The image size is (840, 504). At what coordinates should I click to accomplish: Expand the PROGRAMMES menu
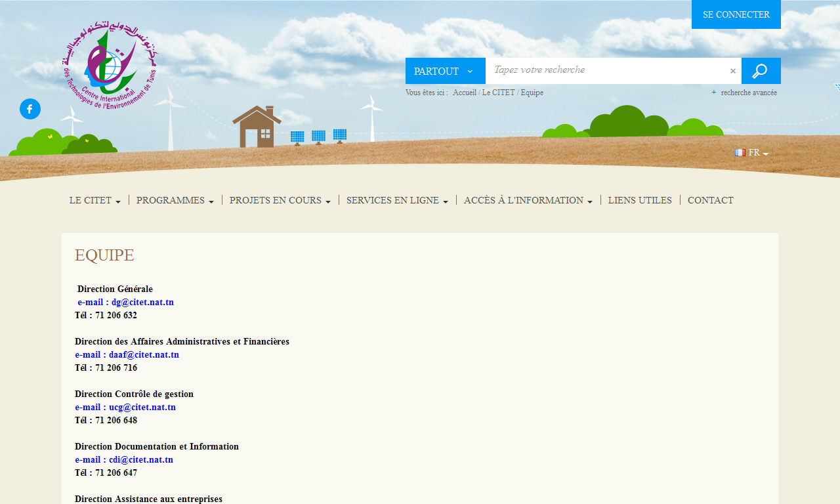pos(175,200)
